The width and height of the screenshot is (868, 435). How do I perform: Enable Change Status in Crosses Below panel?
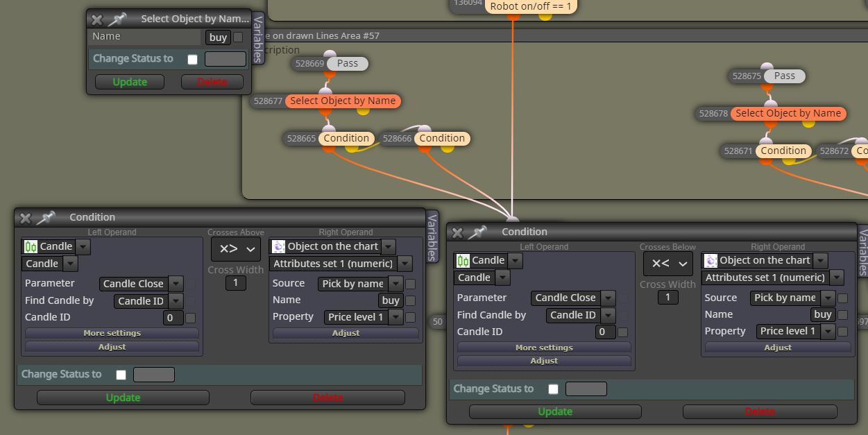coord(553,389)
